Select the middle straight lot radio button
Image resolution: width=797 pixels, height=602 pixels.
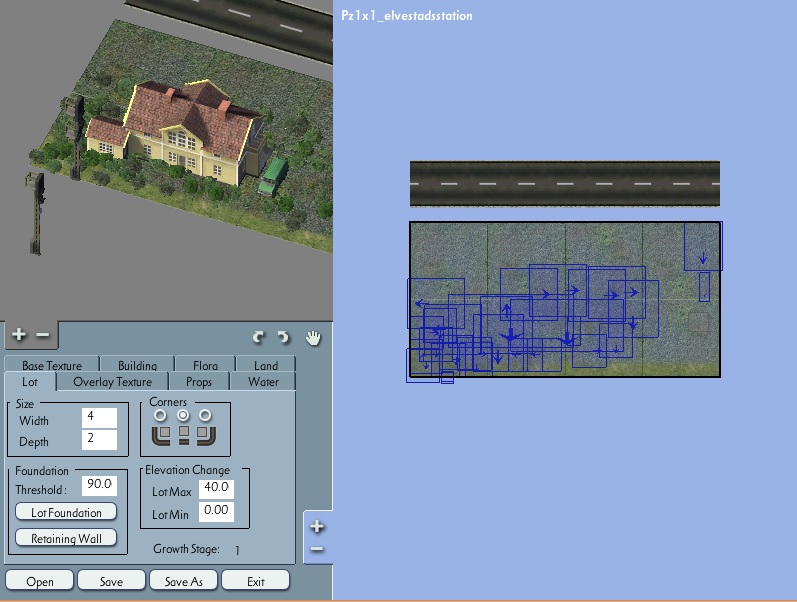point(183,416)
